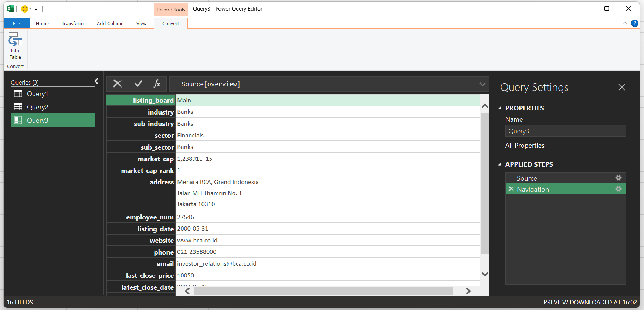Viewport: 644px width, 310px height.
Task: Open Help with the question mark icon
Action: click(x=635, y=23)
